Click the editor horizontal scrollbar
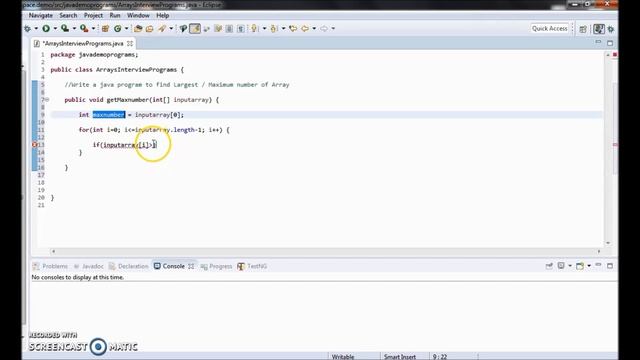 click(326, 251)
